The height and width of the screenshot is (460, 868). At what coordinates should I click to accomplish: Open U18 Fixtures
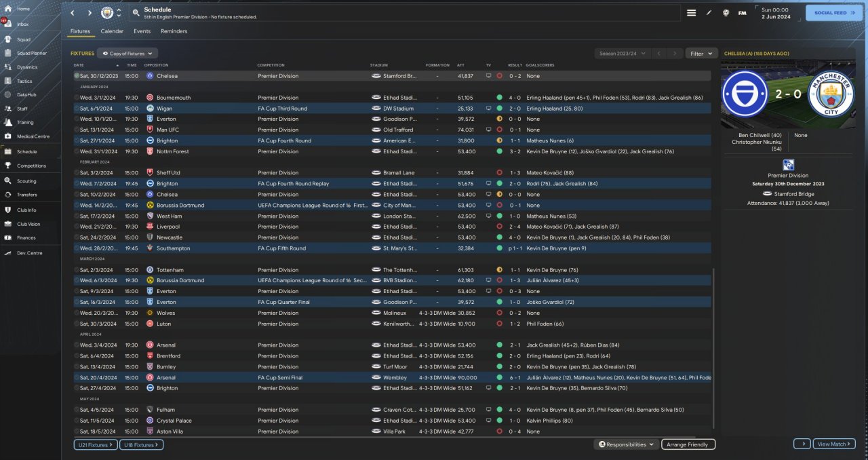point(141,444)
